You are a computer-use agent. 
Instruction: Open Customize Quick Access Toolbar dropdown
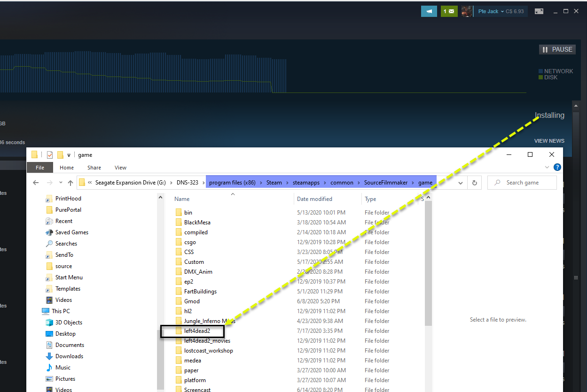(x=69, y=155)
